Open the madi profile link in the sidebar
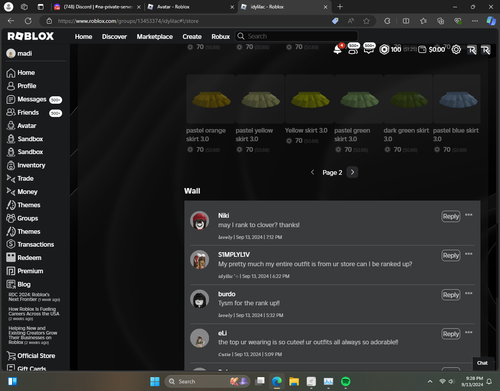Image resolution: width=500 pixels, height=391 pixels. tap(19, 53)
